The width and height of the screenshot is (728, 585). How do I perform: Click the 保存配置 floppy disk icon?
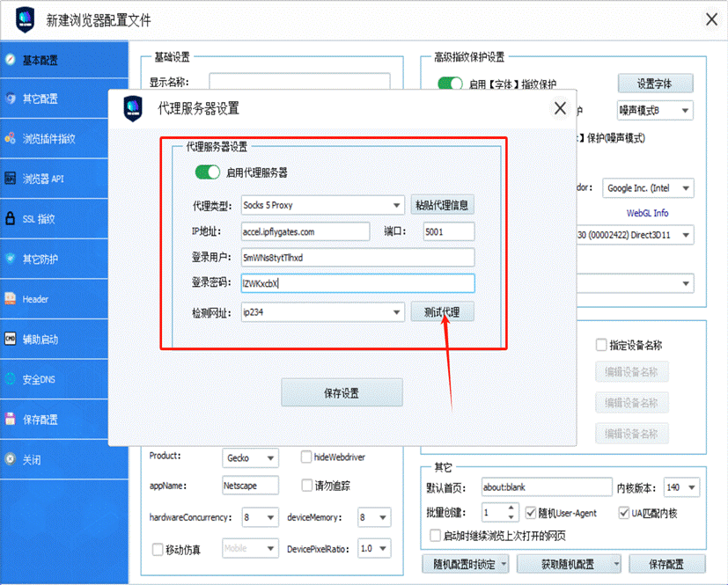(11, 420)
